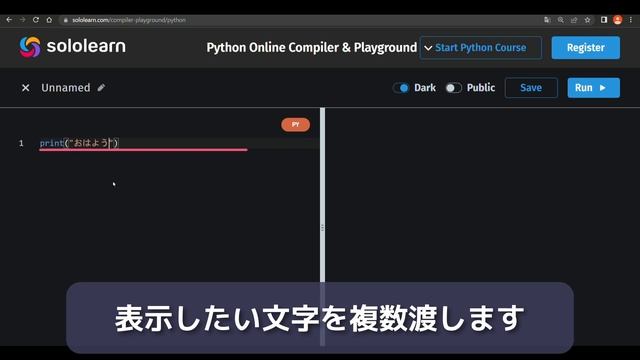Reload the page with refresh icon
The width and height of the screenshot is (640, 360).
coord(36,20)
